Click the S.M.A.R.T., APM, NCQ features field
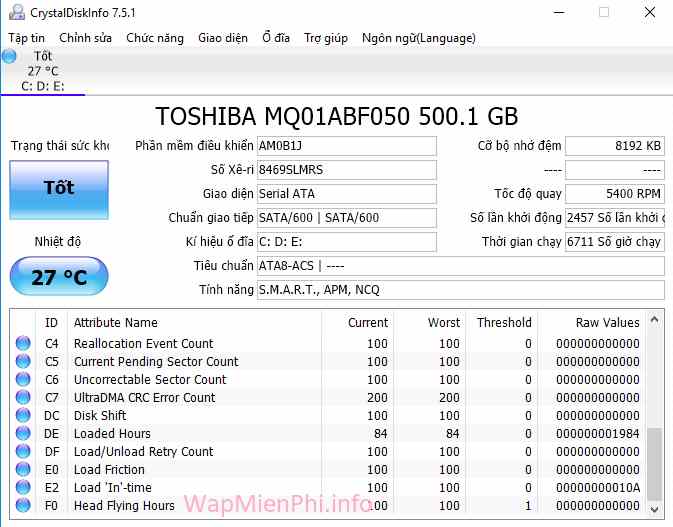 pyautogui.click(x=461, y=290)
